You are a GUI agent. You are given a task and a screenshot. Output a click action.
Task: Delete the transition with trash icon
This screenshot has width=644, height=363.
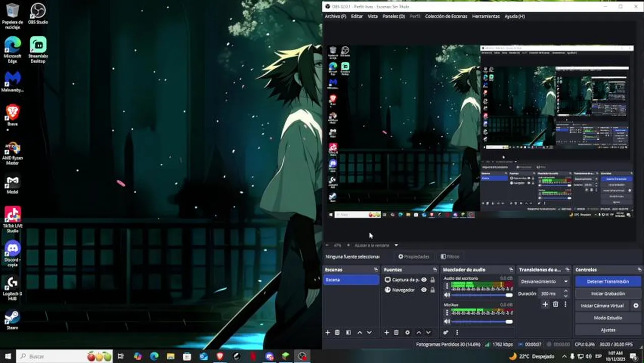555,304
